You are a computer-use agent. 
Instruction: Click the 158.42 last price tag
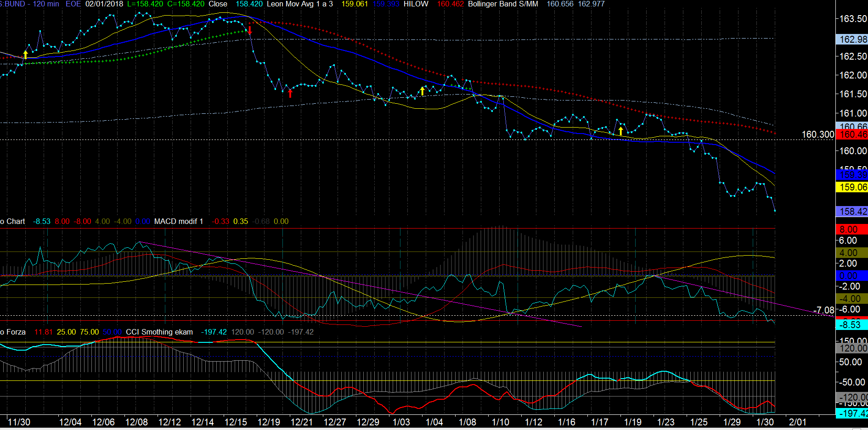(x=852, y=212)
